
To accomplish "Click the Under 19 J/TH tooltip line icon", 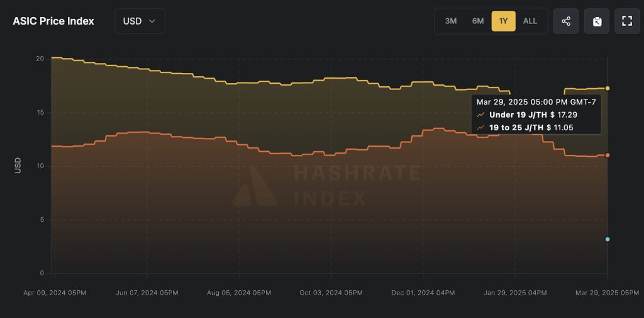I will tap(481, 115).
